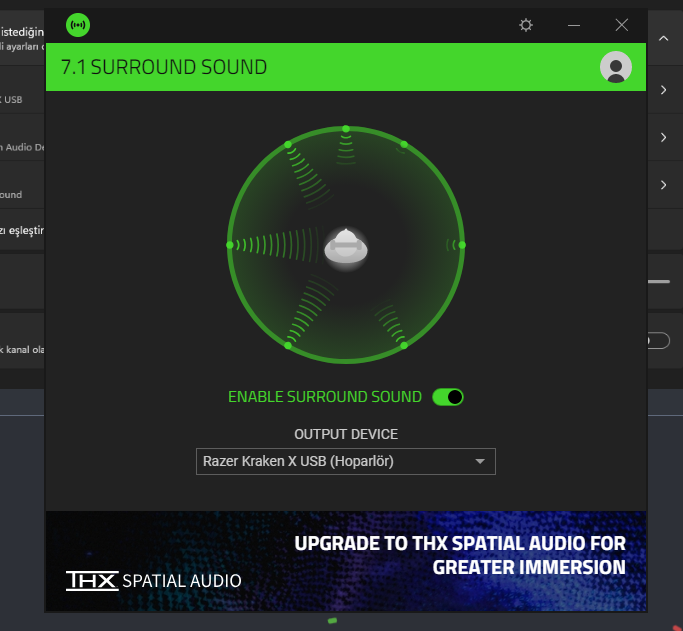
Task: Select the rear right speaker dot
Action: click(x=404, y=346)
